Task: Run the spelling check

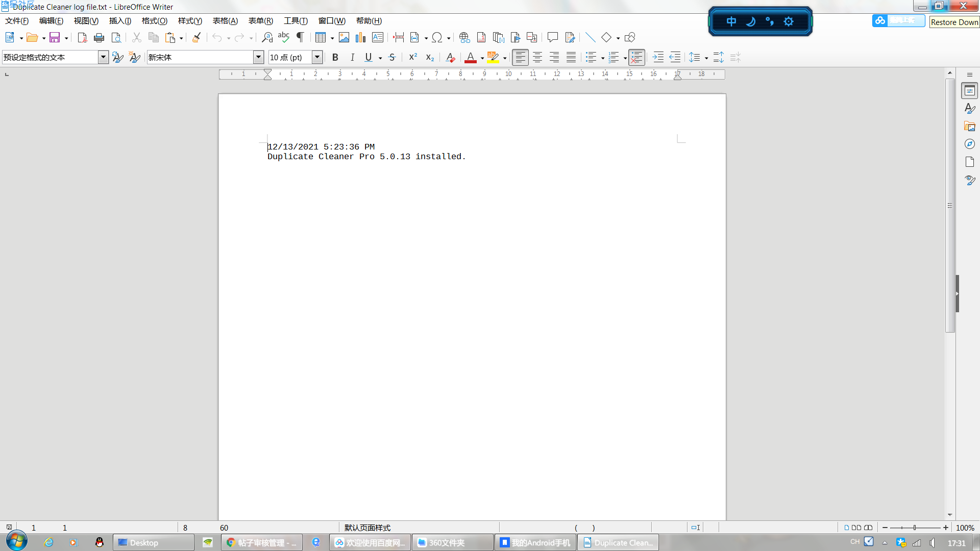Action: pyautogui.click(x=284, y=37)
